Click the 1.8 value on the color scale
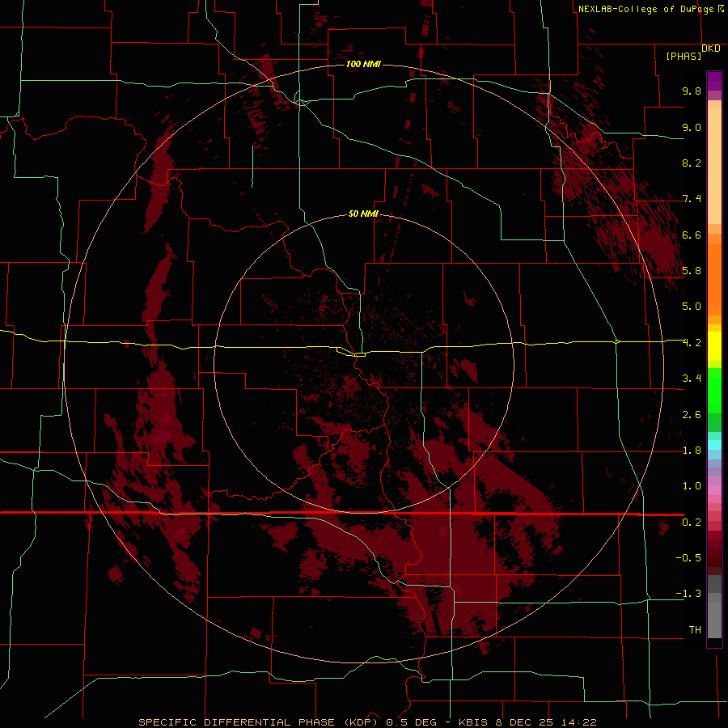728x728 pixels. tap(692, 451)
